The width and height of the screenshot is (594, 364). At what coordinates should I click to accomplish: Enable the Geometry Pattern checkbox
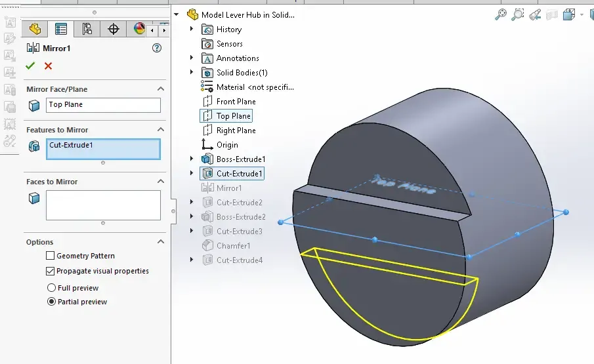coord(50,256)
